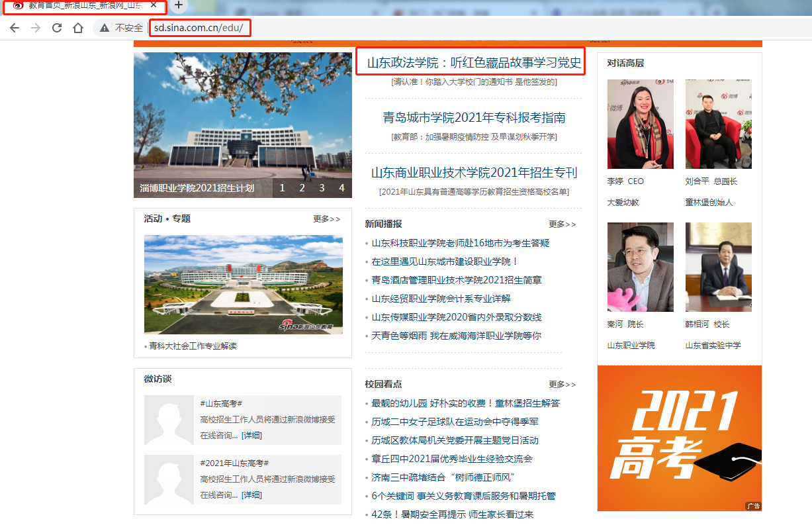Image resolution: width=812 pixels, height=529 pixels.
Task: Open 章丘四中2021届优秀毕业生经验交流会
Action: point(452,459)
